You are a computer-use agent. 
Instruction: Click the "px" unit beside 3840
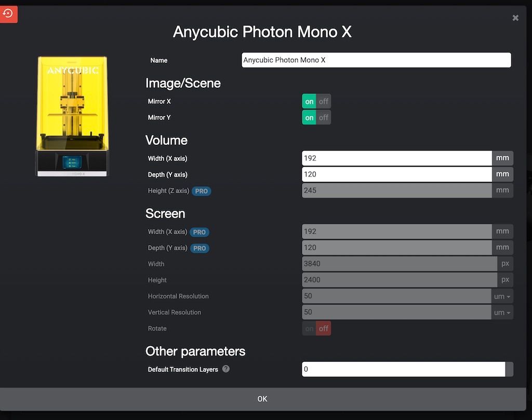505,263
